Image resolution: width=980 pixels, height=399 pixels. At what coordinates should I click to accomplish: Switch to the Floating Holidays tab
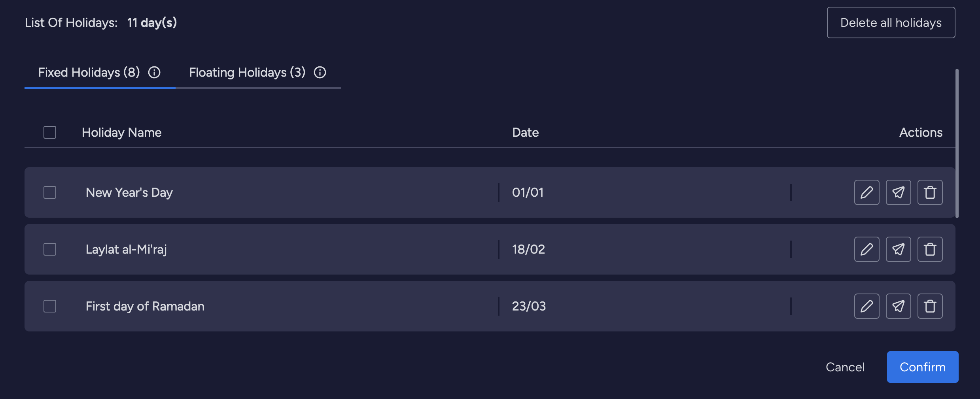247,72
